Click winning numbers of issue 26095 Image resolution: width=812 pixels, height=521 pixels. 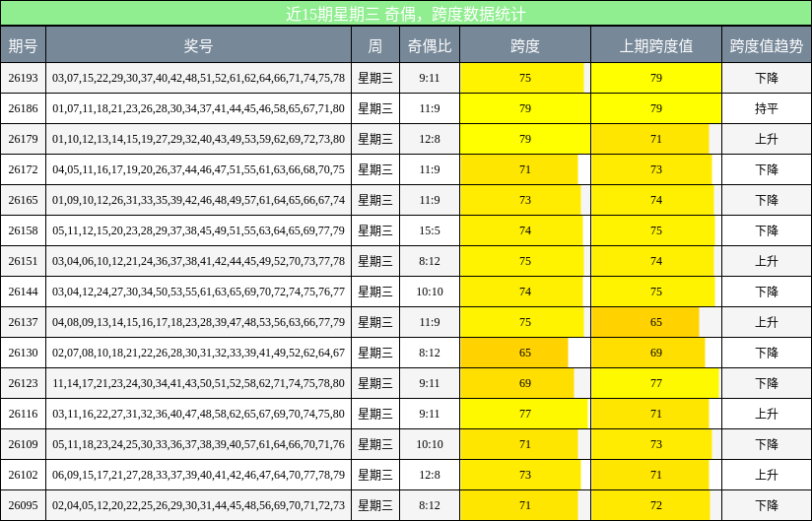click(198, 505)
